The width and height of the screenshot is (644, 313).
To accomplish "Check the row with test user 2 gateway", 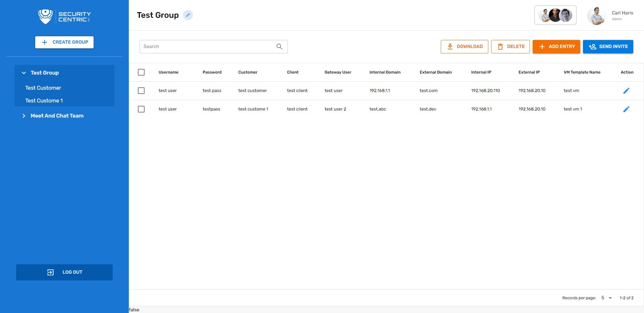I will pos(141,109).
